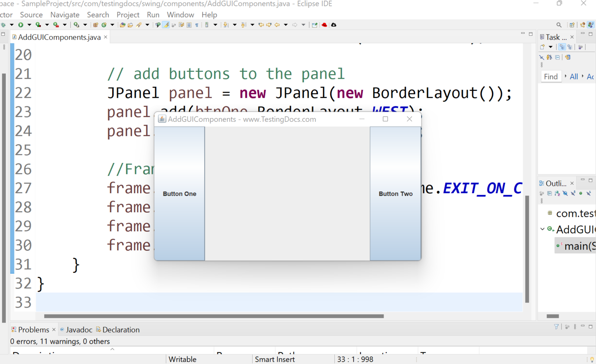Viewport: 596px width, 364px height.
Task: Select the Java perspective icon top right
Action: coord(591,25)
